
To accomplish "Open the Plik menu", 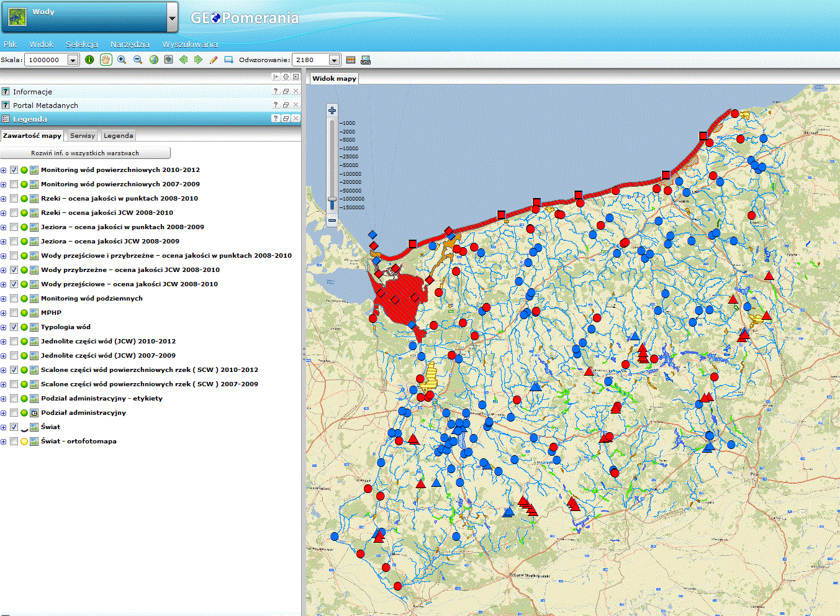I will tap(11, 44).
